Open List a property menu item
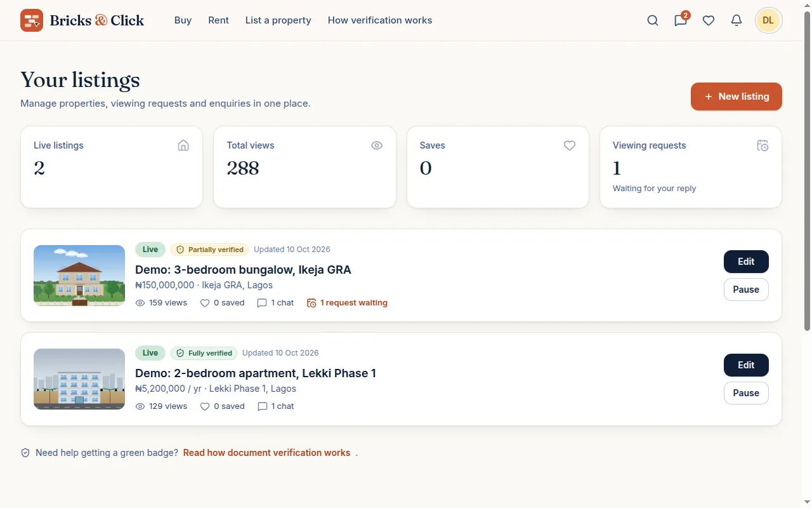Image resolution: width=812 pixels, height=508 pixels. [278, 20]
